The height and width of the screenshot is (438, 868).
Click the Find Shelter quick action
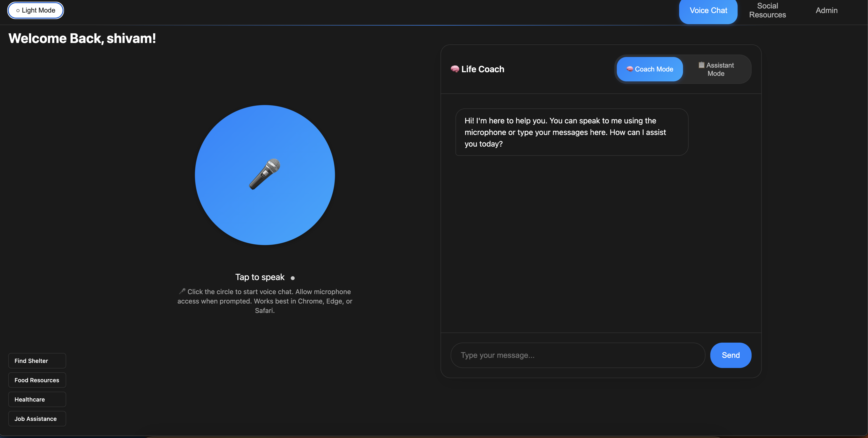click(x=37, y=361)
